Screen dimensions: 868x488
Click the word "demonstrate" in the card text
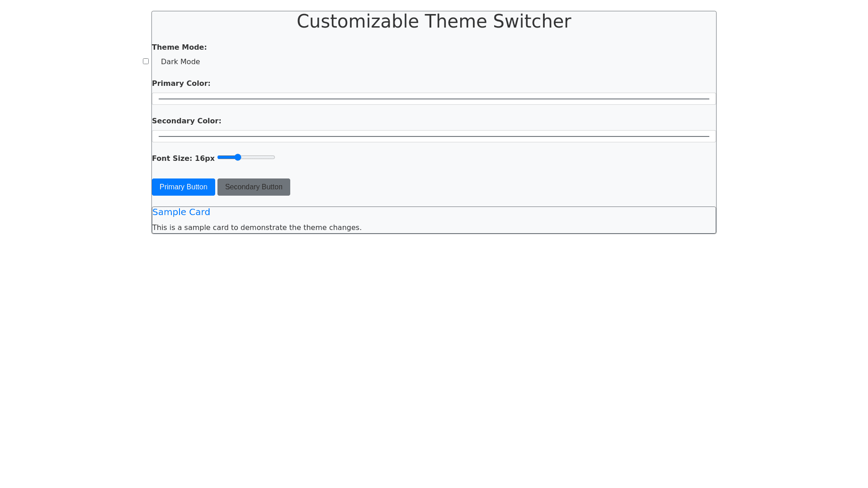point(264,228)
